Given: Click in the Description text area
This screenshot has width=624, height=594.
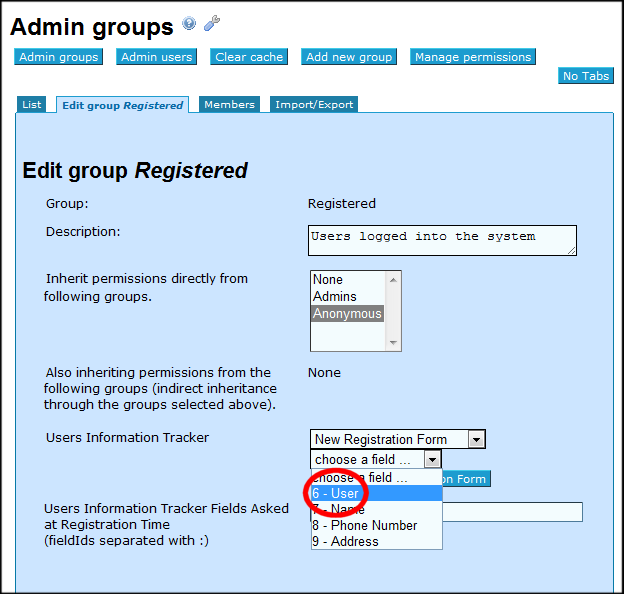Looking at the screenshot, I should [x=441, y=239].
